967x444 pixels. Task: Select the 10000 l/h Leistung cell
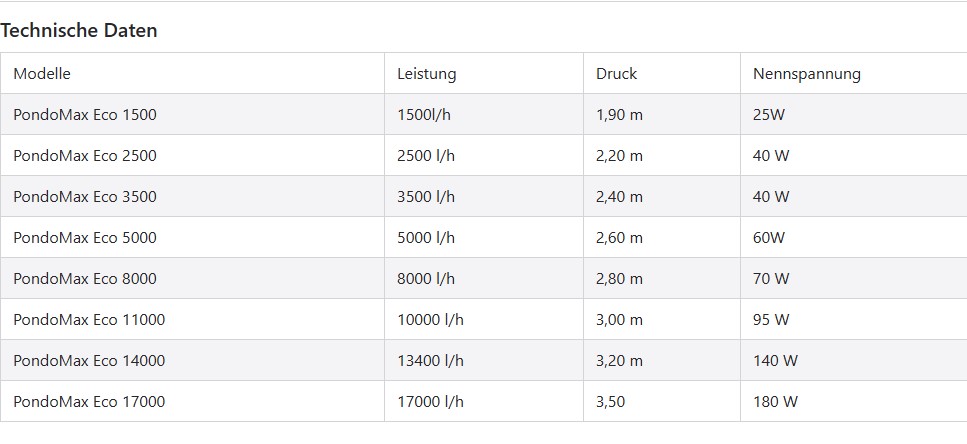pyautogui.click(x=430, y=320)
